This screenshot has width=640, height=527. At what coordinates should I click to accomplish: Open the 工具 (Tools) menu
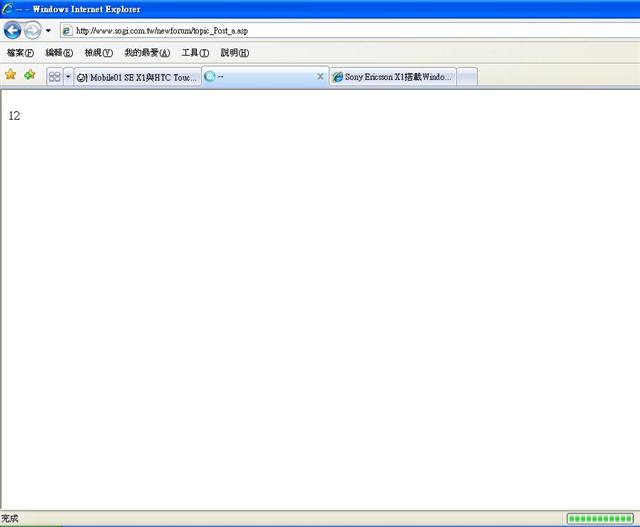tap(195, 53)
